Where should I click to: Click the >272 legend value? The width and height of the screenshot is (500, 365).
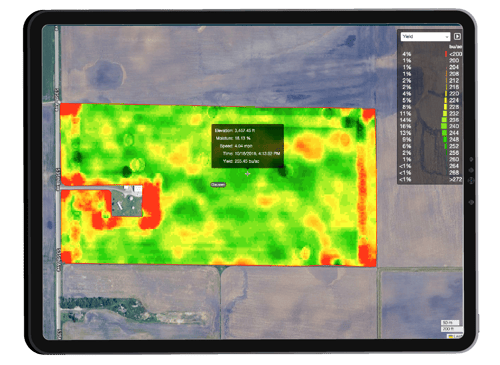click(x=455, y=179)
